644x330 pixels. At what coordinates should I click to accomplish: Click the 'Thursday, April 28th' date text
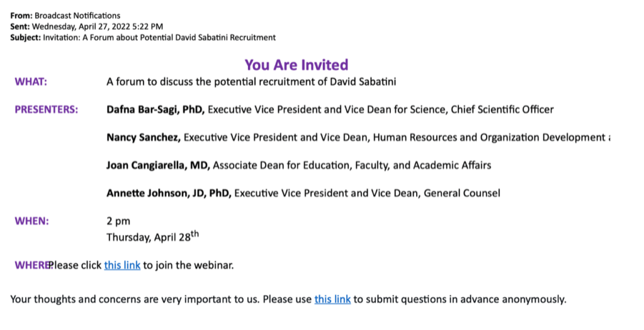(x=152, y=237)
